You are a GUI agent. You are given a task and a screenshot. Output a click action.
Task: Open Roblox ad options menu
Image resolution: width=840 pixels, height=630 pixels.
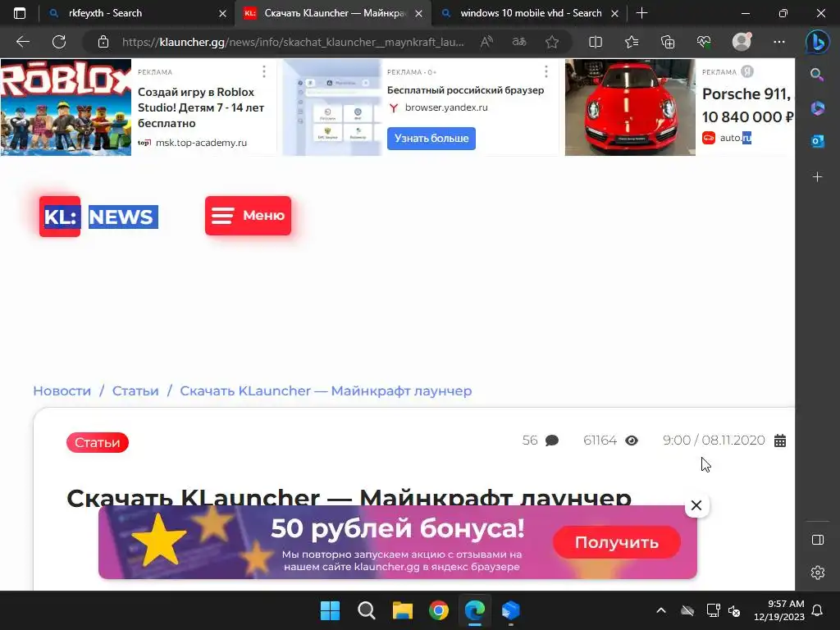pyautogui.click(x=264, y=71)
